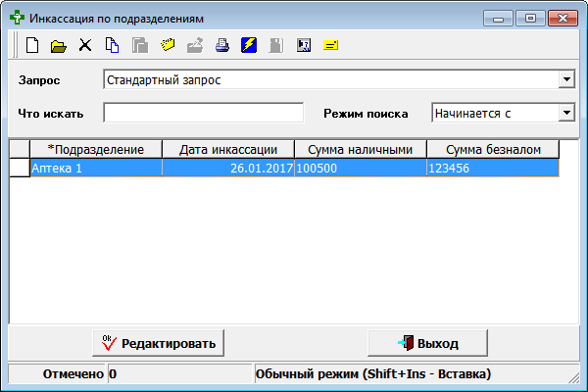Sort by the Подразделение column header

pyautogui.click(x=95, y=149)
